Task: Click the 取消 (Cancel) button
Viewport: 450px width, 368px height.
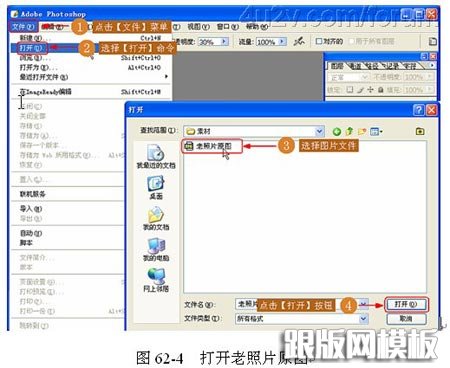Action: [406, 319]
